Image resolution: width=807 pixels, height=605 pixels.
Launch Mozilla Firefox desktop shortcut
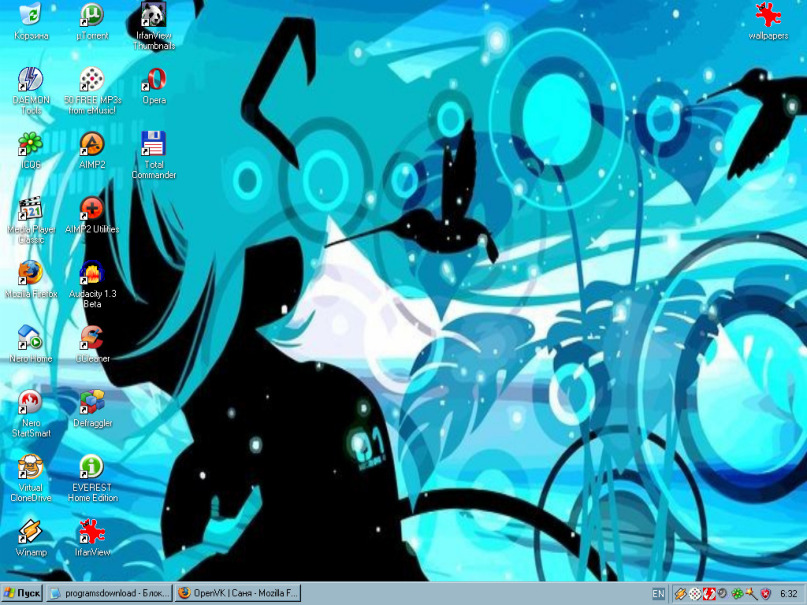[x=31, y=279]
